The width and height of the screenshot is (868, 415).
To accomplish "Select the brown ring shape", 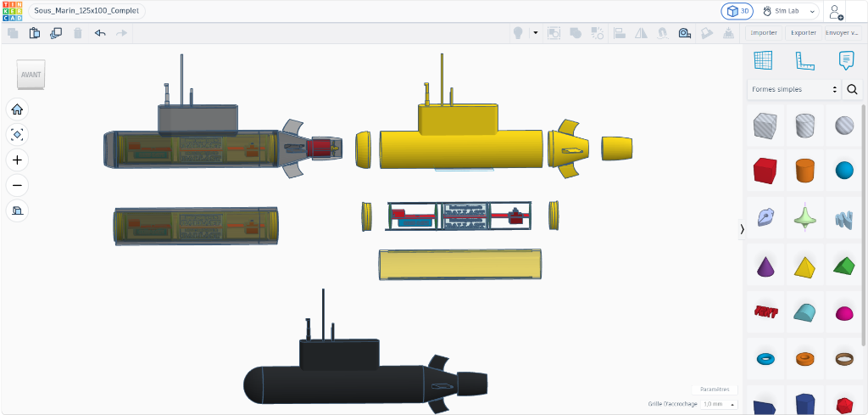I will [844, 359].
